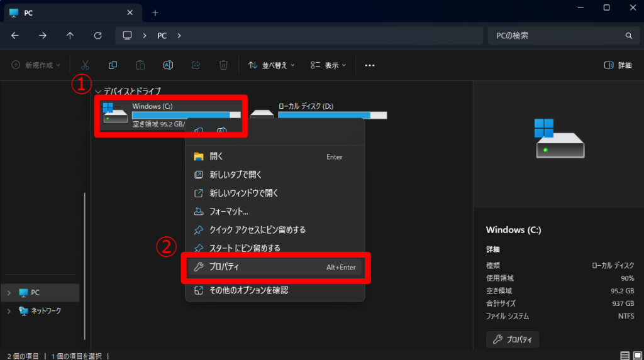Click the Cut scissors toolbar icon
Image resolution: width=644 pixels, height=360 pixels.
click(x=85, y=65)
